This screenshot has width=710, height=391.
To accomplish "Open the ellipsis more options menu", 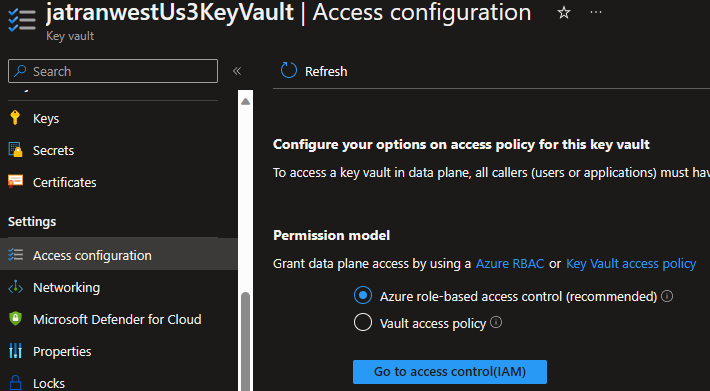I will (596, 12).
